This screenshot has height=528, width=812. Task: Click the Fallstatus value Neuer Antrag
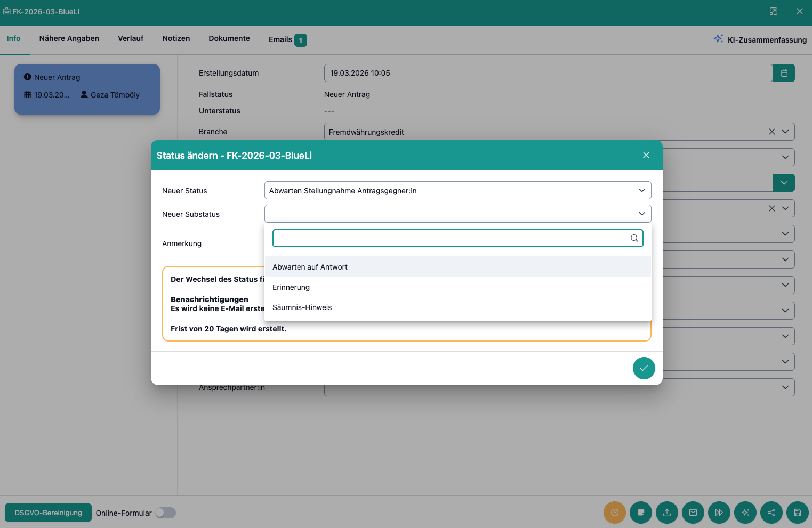[x=347, y=94]
